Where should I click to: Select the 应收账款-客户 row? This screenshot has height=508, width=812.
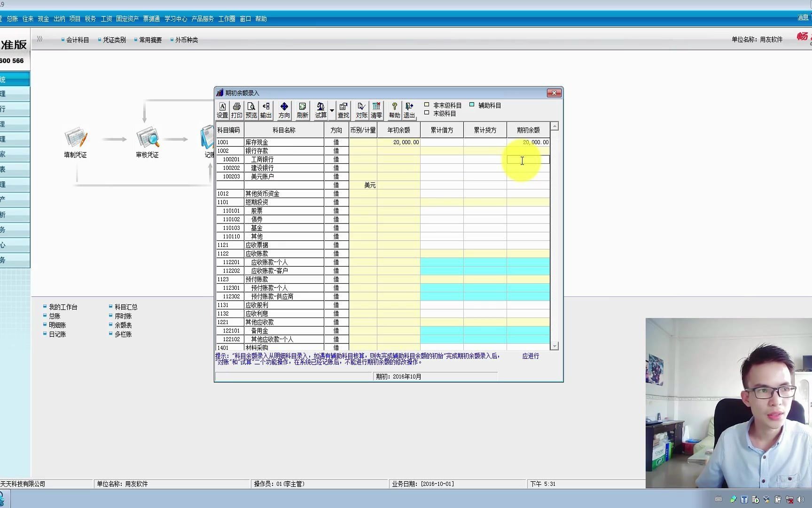(x=383, y=271)
